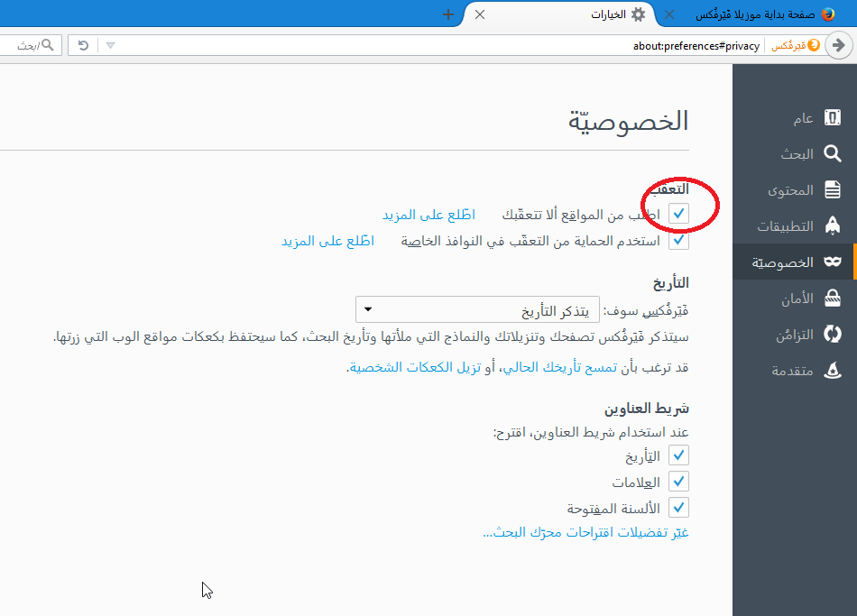Toggle the الألسنة المفتوحة (open tabs) checkbox
The height and width of the screenshot is (616, 857).
pyautogui.click(x=678, y=508)
